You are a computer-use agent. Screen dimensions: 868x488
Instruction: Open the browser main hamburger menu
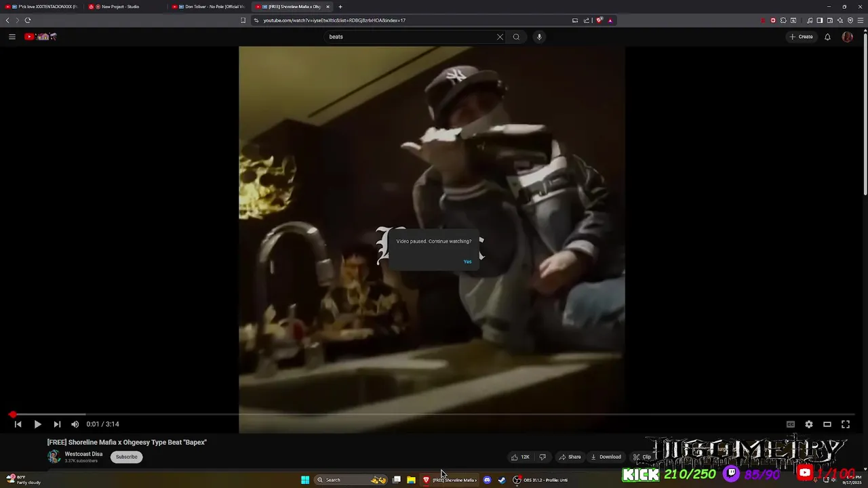tap(861, 20)
